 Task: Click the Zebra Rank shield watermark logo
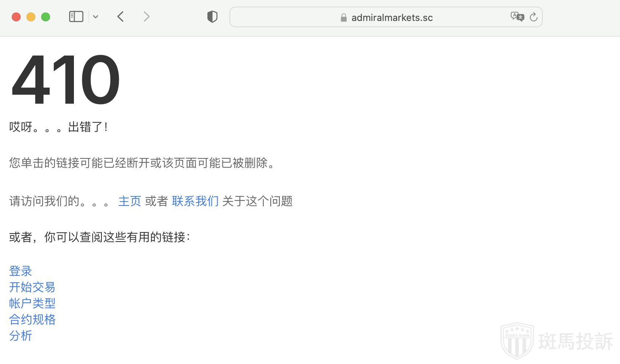click(517, 341)
